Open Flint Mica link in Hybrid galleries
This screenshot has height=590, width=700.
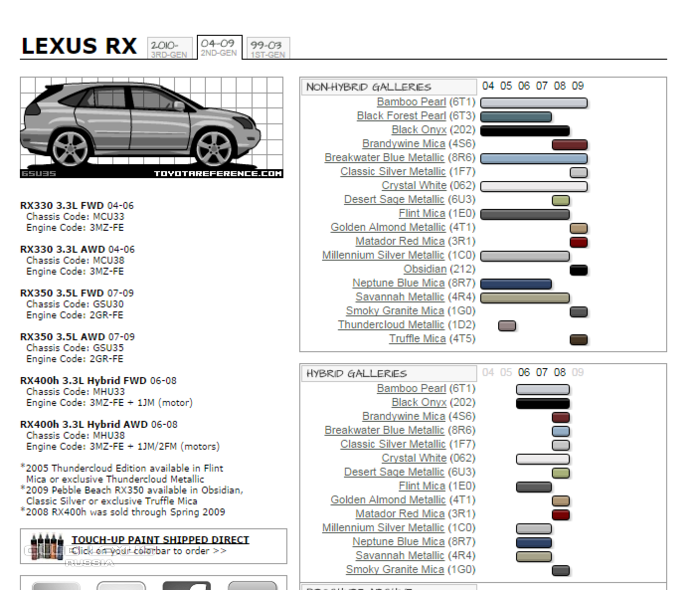[422, 486]
